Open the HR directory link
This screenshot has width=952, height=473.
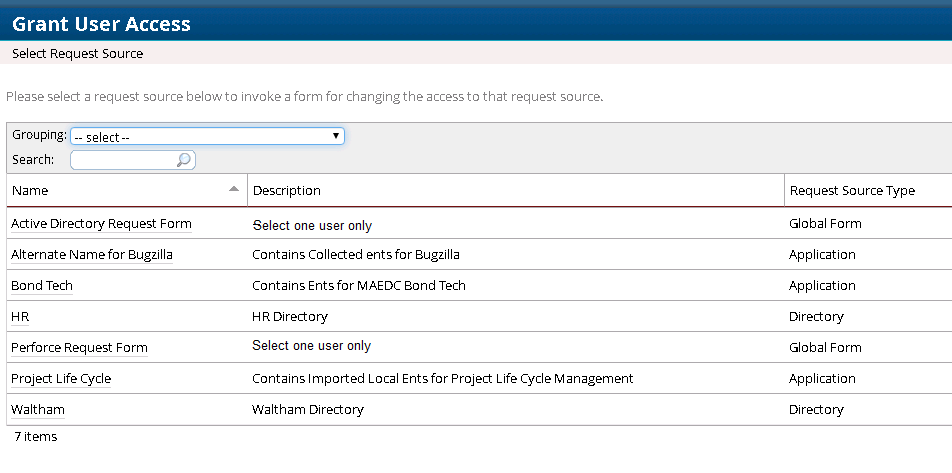pyautogui.click(x=20, y=317)
